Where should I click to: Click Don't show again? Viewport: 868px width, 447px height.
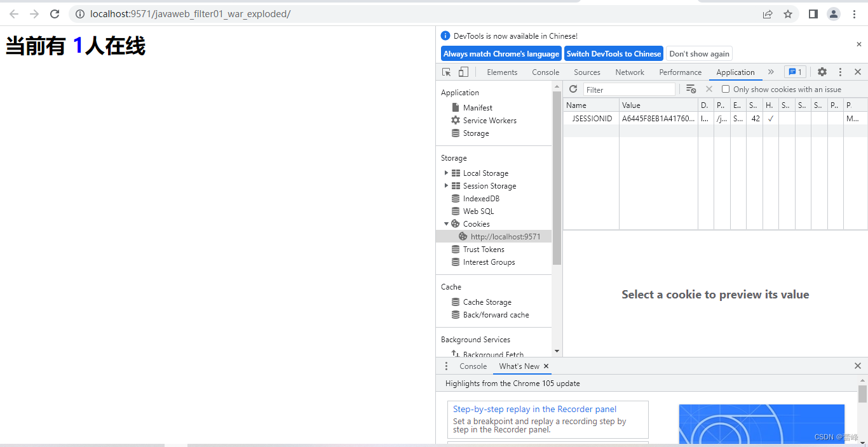tap(700, 54)
